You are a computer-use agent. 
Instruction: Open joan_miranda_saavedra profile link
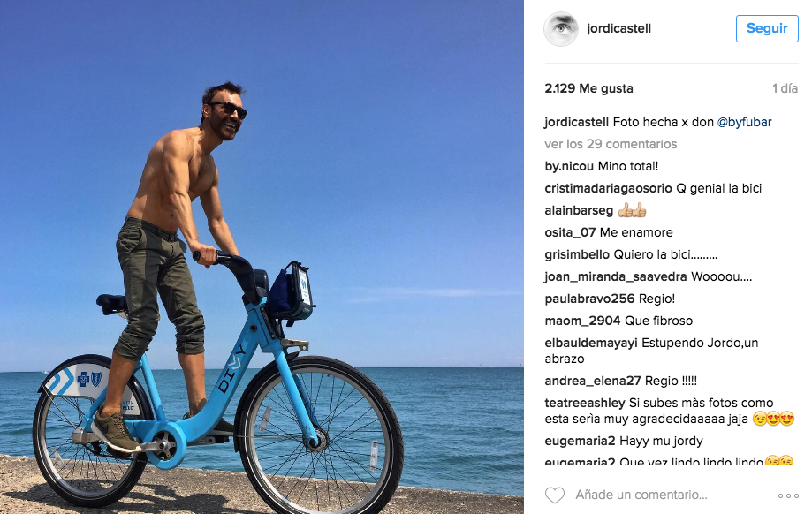click(x=616, y=277)
